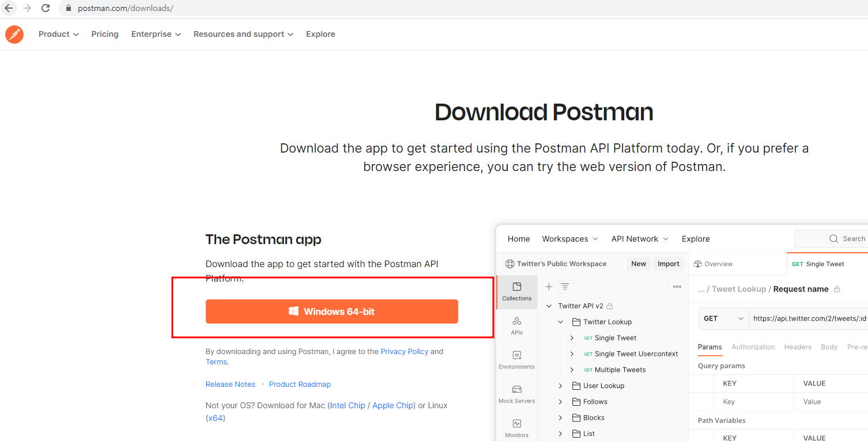
Task: Click the search magnifier icon
Action: 833,238
